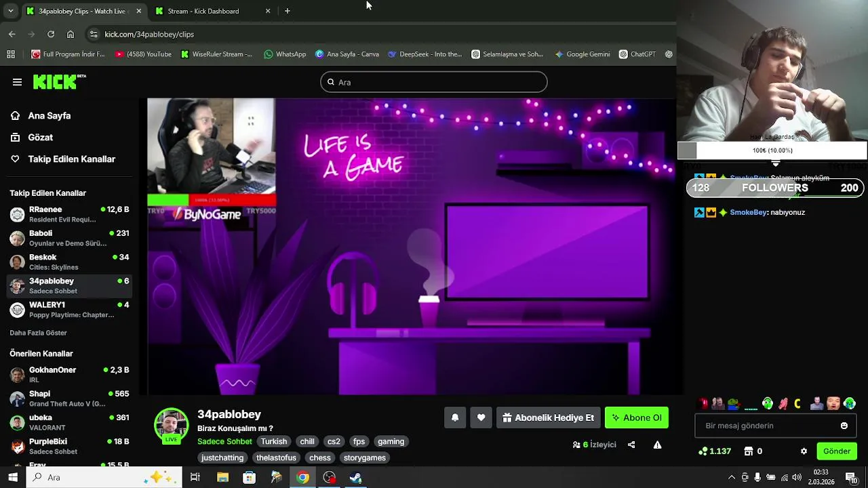Viewport: 868px width, 488px height.
Task: Open Takip Edilen Kanallar menu item
Action: [x=72, y=159]
